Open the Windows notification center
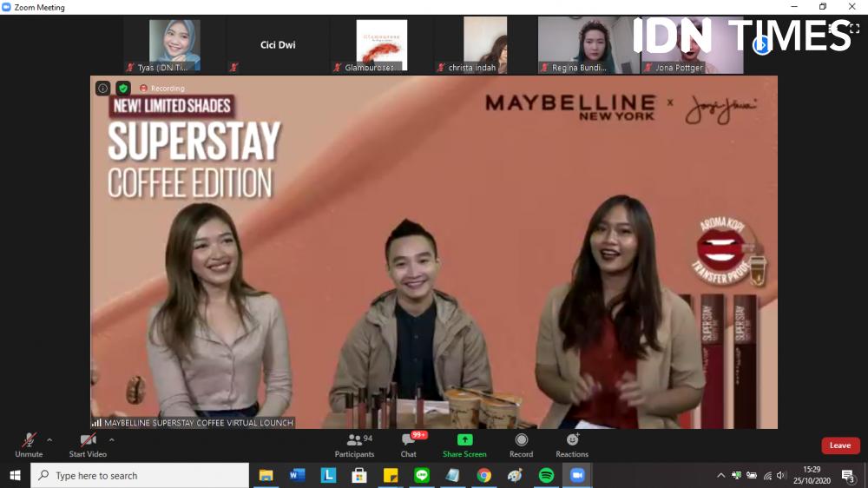868x488 pixels. (x=847, y=475)
